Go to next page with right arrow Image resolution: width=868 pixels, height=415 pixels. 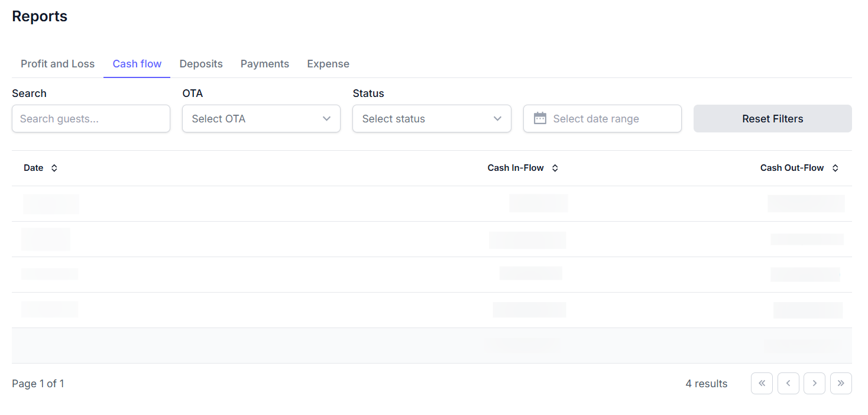[814, 384]
